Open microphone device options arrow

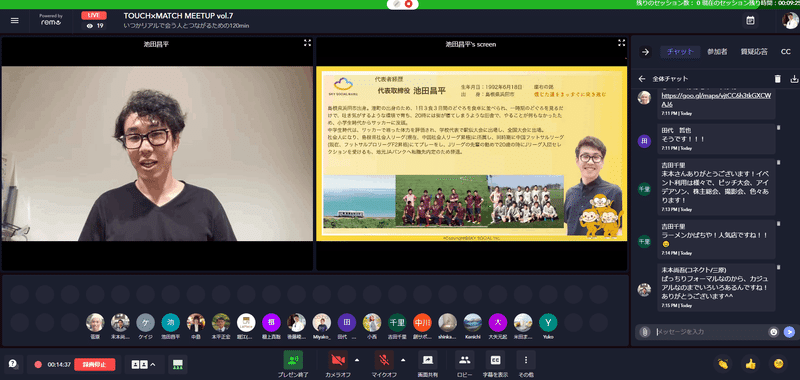403,360
